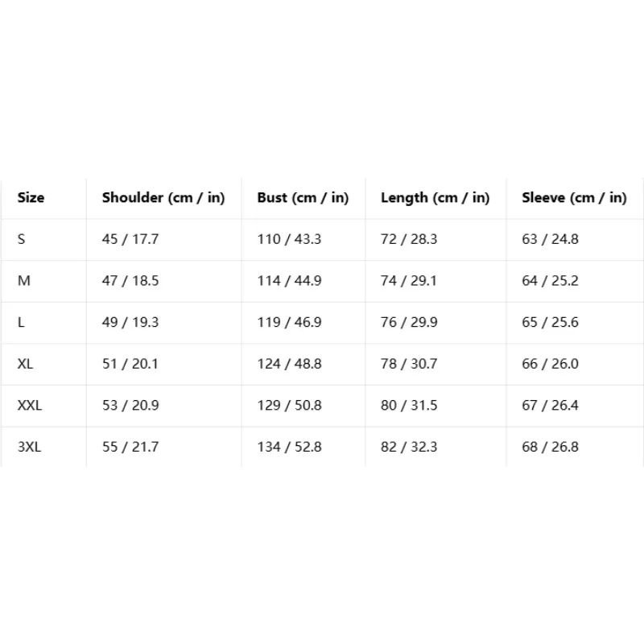Select the XL size row label
Viewport: 644px width, 644px height.
click(25, 364)
